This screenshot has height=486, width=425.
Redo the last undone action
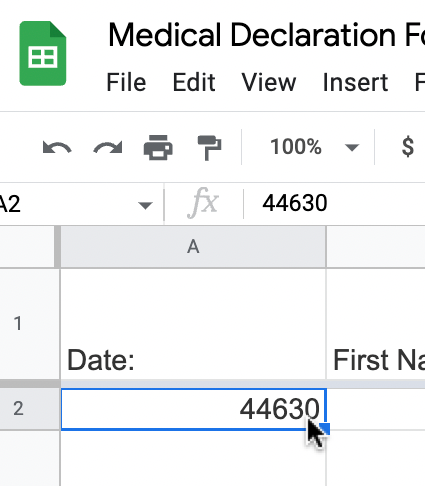[x=108, y=147]
